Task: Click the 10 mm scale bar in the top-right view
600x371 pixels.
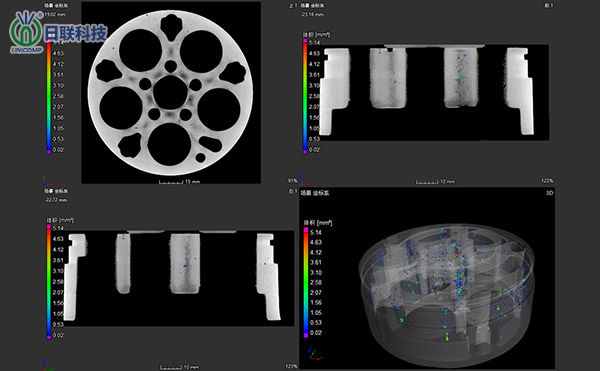Action: pyautogui.click(x=435, y=182)
